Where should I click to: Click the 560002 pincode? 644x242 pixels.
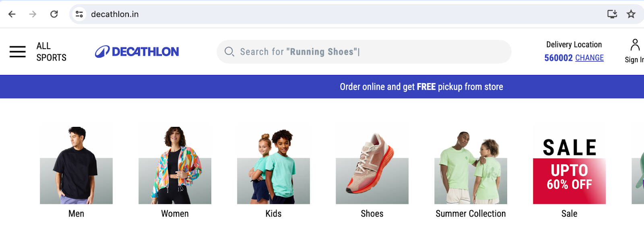coord(558,58)
